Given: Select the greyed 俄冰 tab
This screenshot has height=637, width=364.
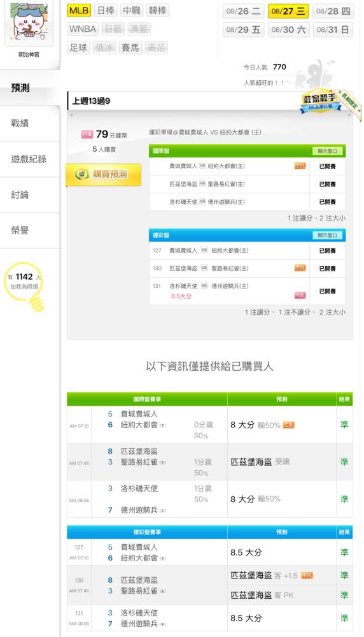Looking at the screenshot, I should tap(104, 48).
